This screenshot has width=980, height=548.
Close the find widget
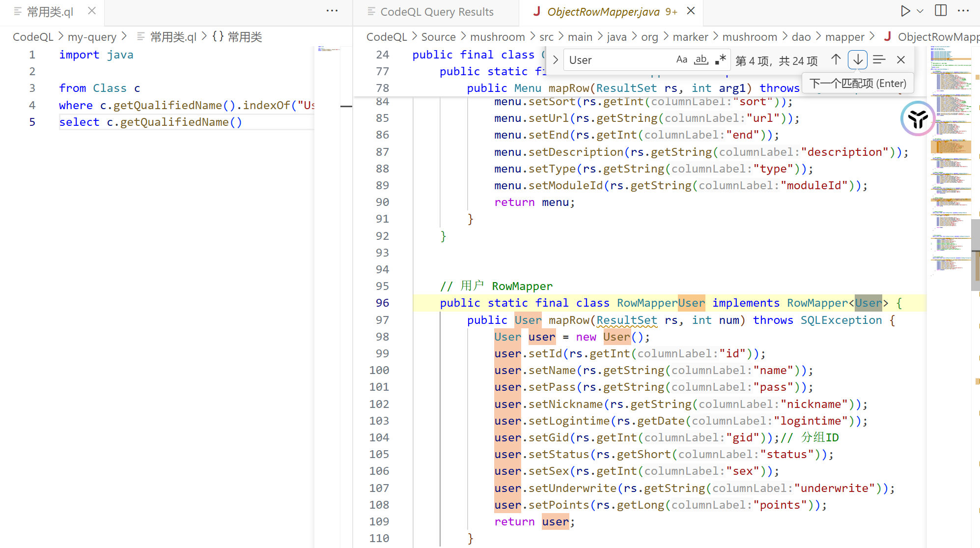click(901, 60)
